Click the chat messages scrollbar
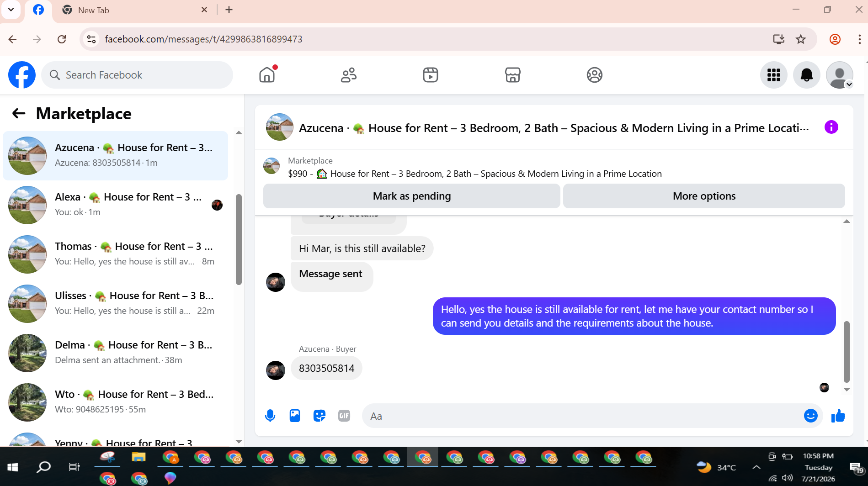Image resolution: width=868 pixels, height=486 pixels. pos(847,352)
